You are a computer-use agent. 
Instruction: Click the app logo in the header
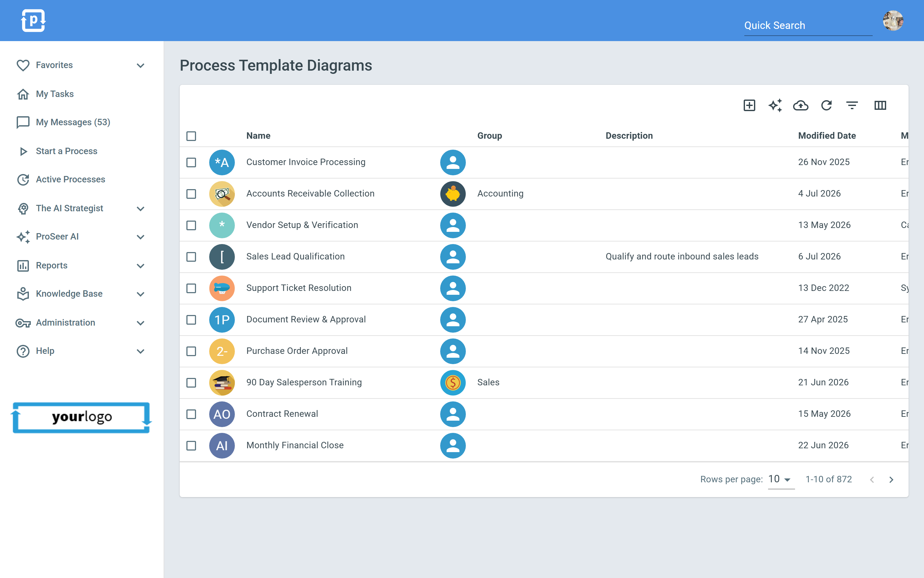(x=33, y=21)
